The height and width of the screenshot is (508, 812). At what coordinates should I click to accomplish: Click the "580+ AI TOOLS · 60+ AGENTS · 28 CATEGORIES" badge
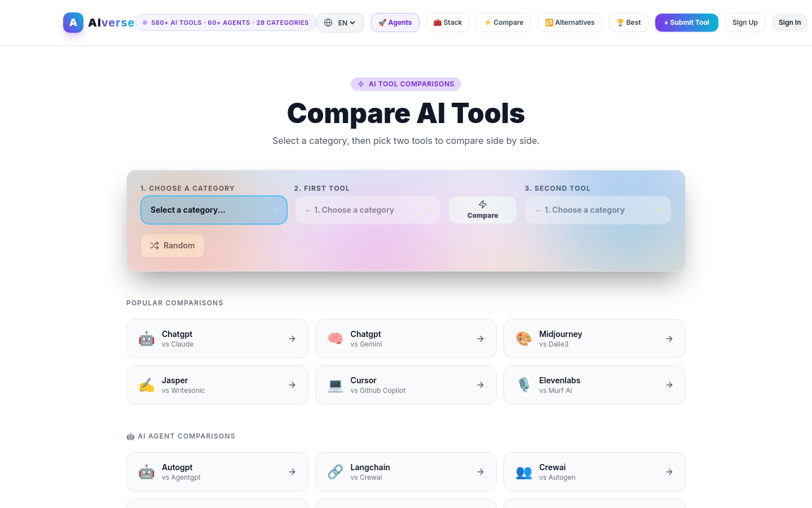pos(226,23)
